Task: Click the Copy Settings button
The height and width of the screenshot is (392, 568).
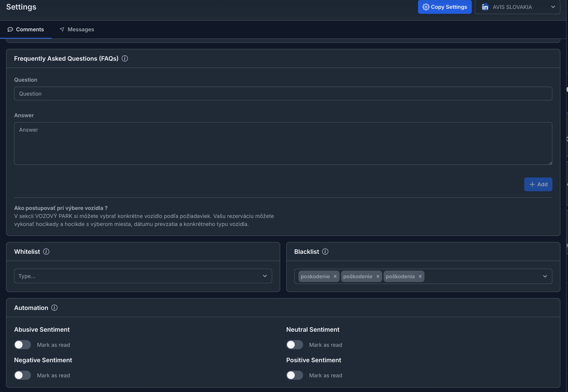Action: click(445, 7)
